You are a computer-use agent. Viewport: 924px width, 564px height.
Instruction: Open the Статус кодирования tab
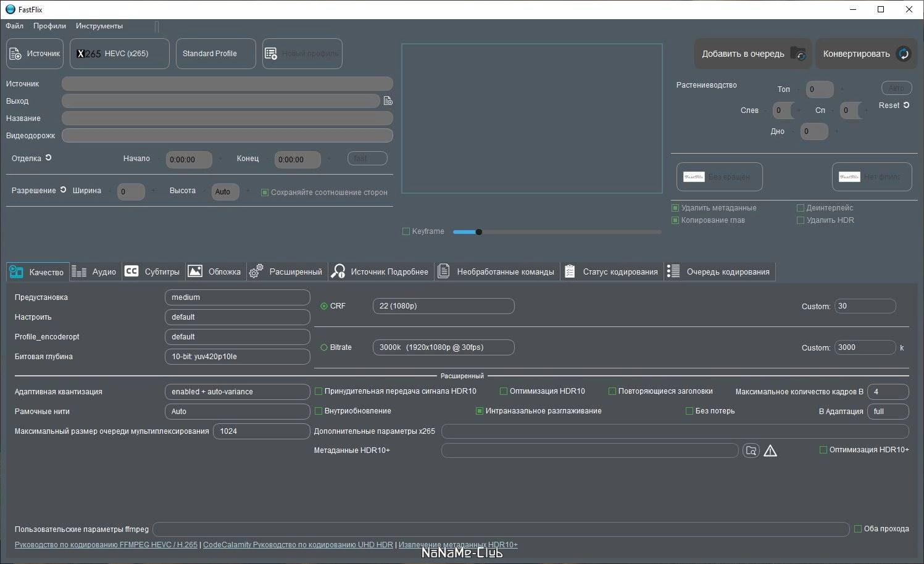[612, 272]
